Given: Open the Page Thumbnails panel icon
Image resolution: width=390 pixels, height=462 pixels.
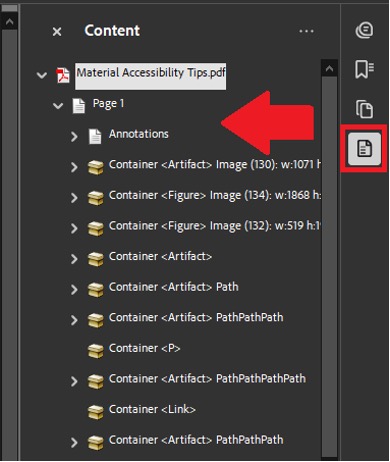Looking at the screenshot, I should click(x=364, y=109).
